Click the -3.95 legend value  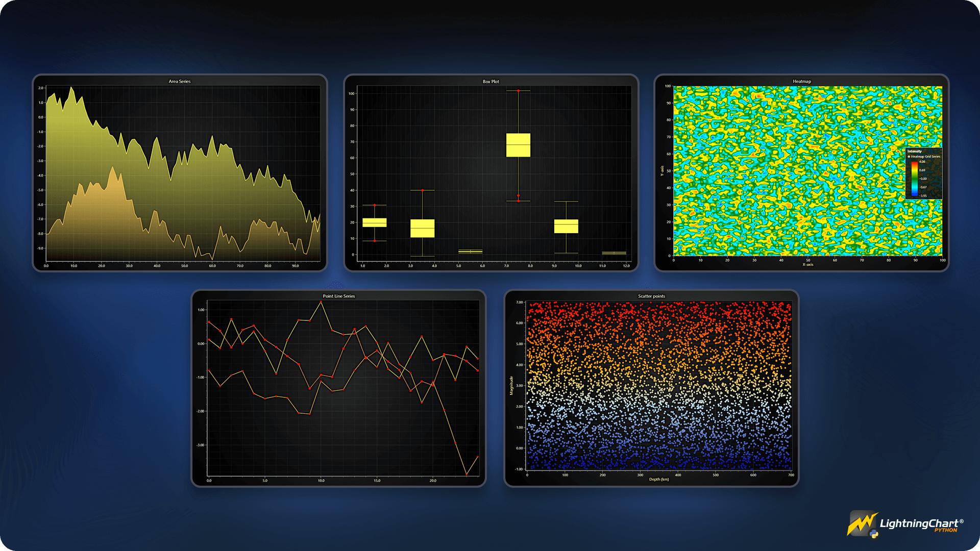click(923, 196)
